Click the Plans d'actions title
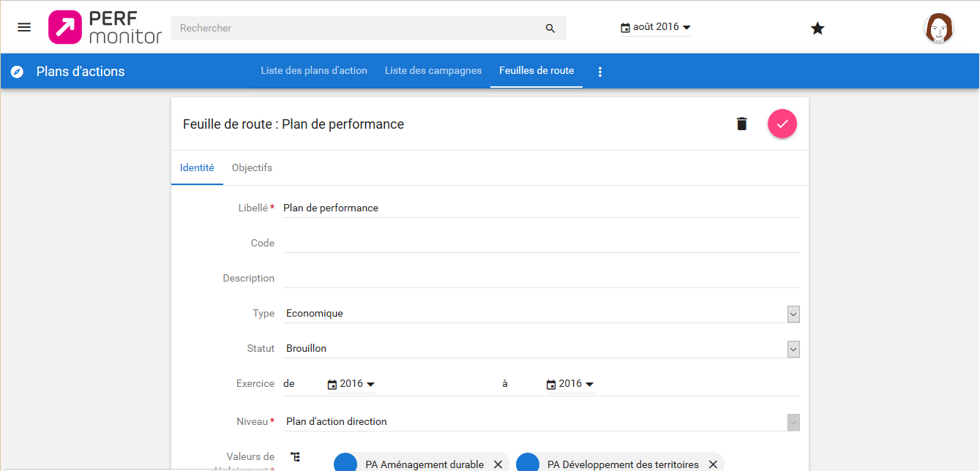The width and height of the screenshot is (980, 471). click(81, 72)
